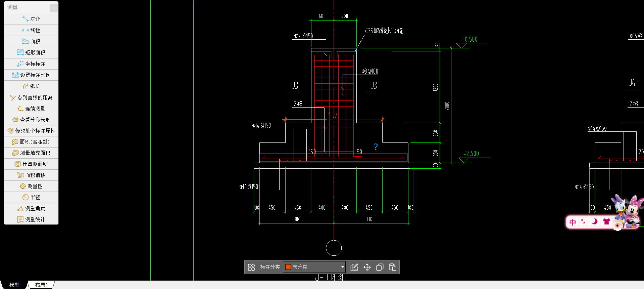
Task: Activate the 测量角度 angle measure tool
Action: pos(31,208)
